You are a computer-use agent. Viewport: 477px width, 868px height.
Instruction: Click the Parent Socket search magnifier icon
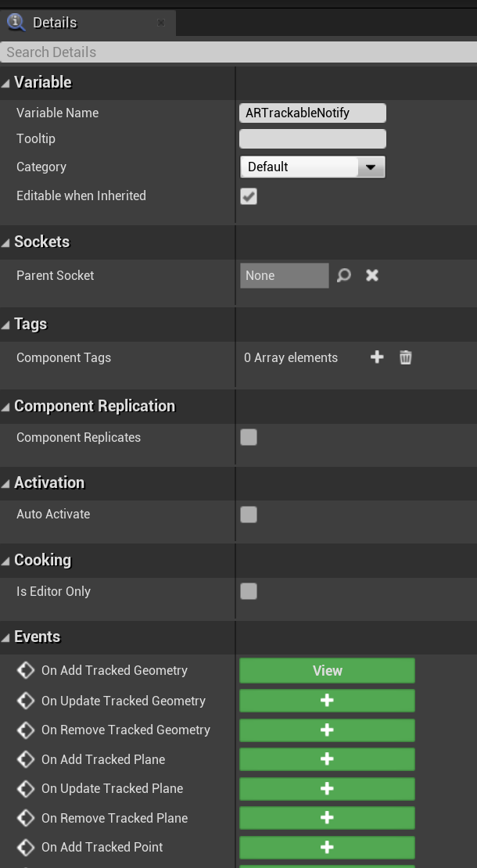344,275
